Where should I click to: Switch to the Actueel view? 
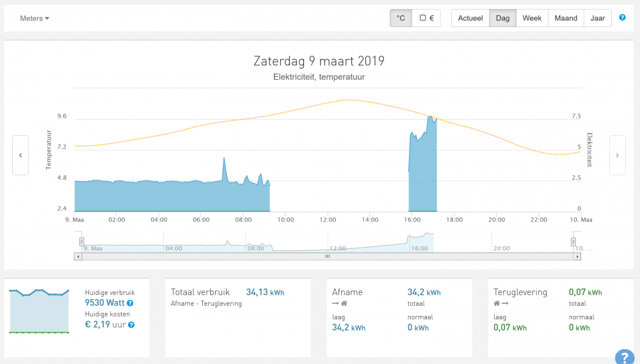[x=470, y=19]
